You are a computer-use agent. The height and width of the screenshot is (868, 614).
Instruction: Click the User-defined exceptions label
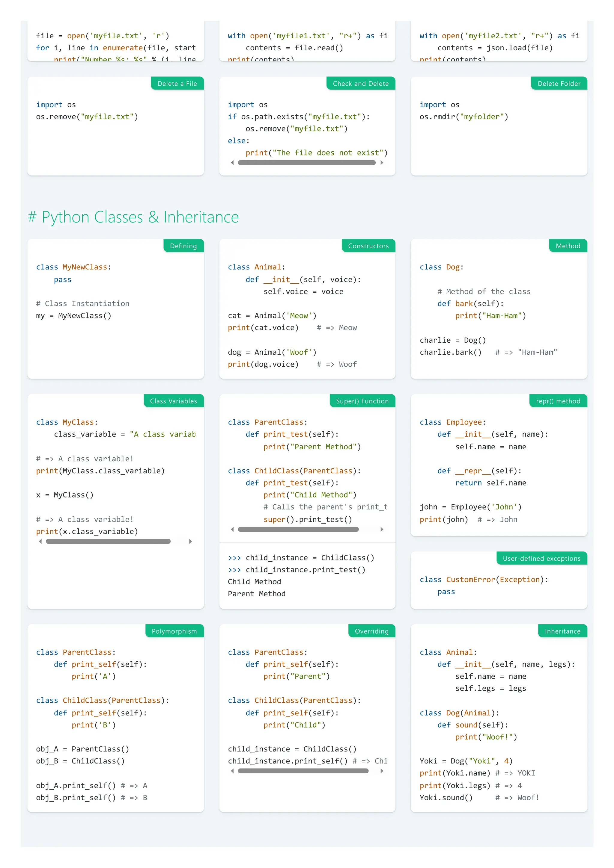click(x=541, y=558)
